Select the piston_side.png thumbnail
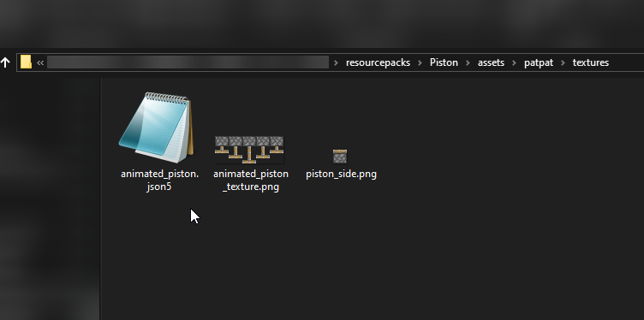 [340, 157]
